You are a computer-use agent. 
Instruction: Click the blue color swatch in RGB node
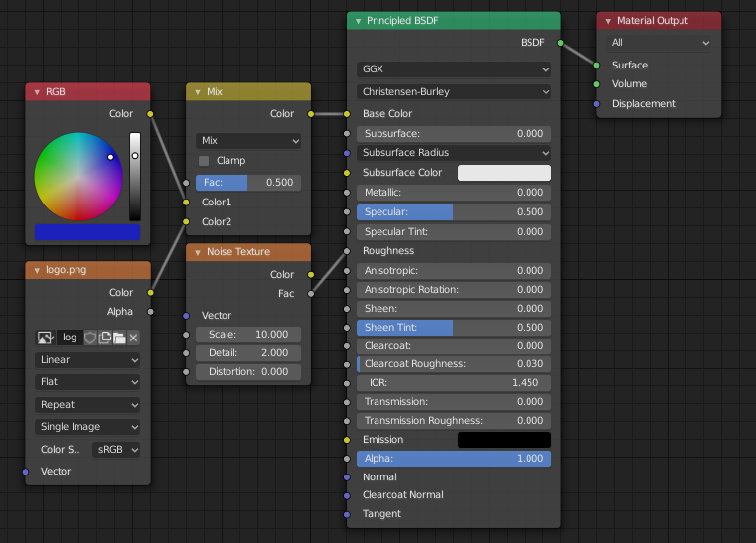[x=87, y=232]
